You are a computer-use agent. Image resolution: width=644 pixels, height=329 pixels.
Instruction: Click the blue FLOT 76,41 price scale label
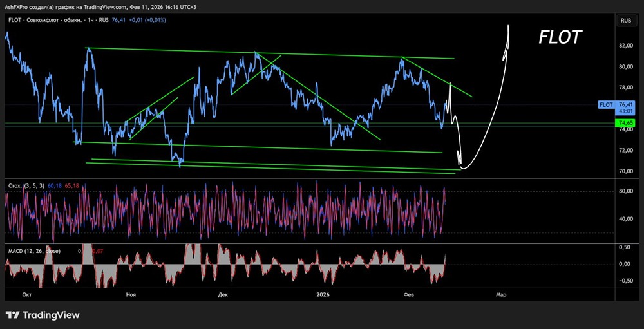pos(618,108)
